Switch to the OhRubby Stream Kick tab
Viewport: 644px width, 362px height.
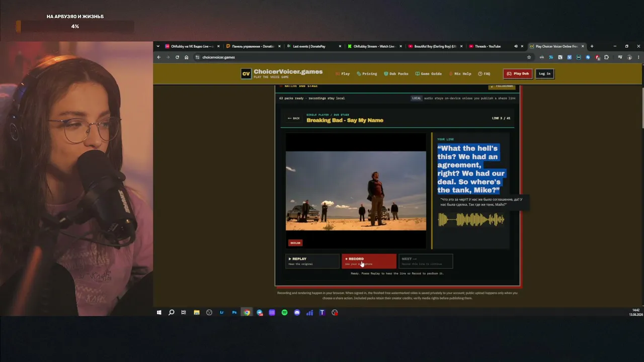point(374,46)
